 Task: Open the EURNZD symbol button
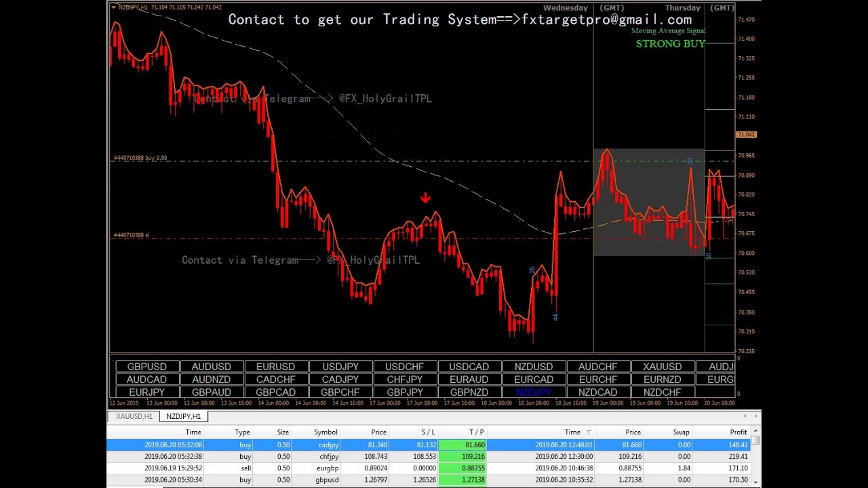(662, 380)
